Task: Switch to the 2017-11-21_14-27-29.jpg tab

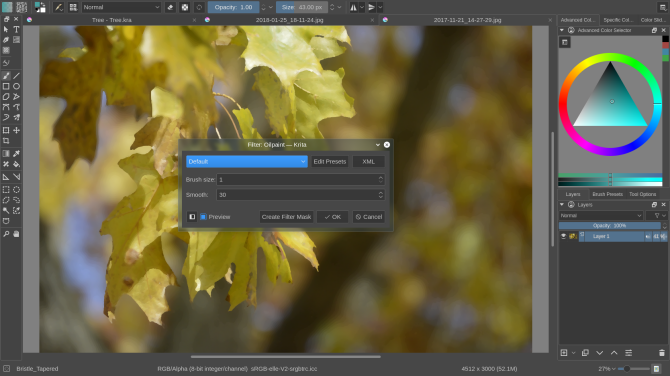Action: tap(467, 20)
